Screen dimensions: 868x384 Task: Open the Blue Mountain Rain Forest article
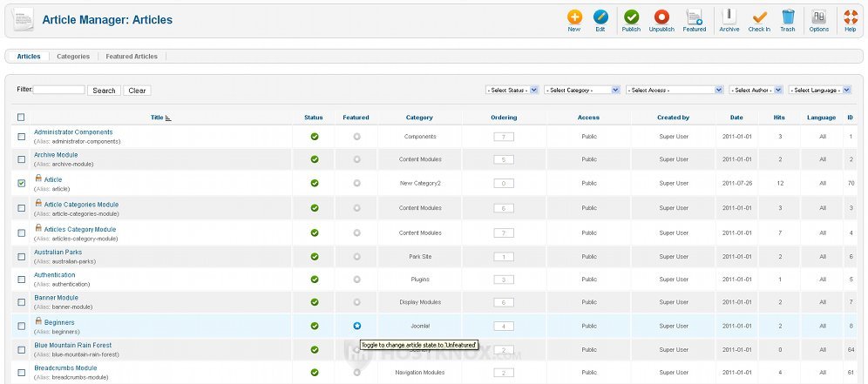coord(72,346)
